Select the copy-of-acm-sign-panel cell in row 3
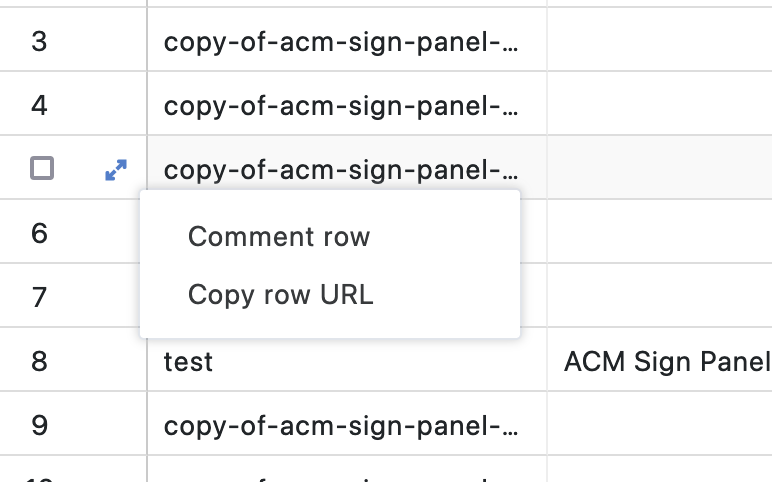 pos(342,42)
